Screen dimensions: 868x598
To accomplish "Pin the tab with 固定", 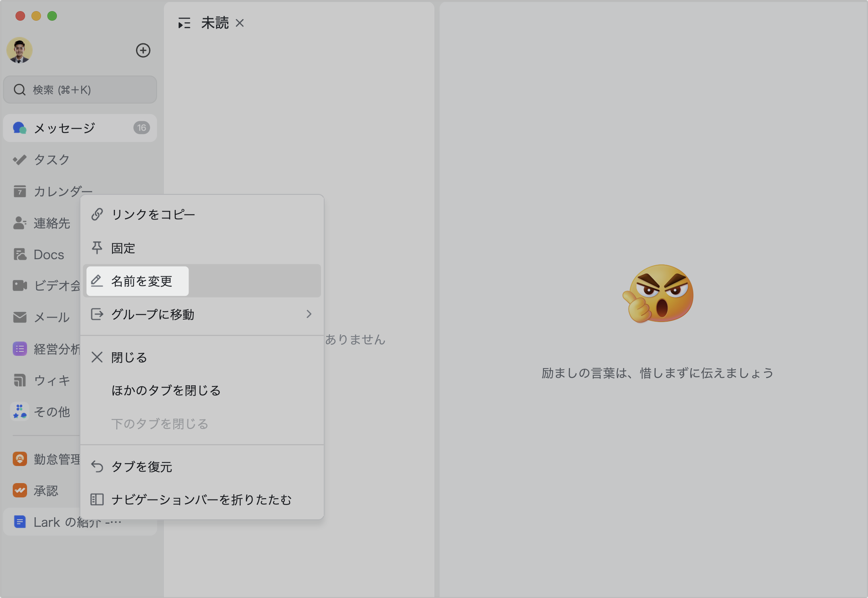I will pos(123,248).
